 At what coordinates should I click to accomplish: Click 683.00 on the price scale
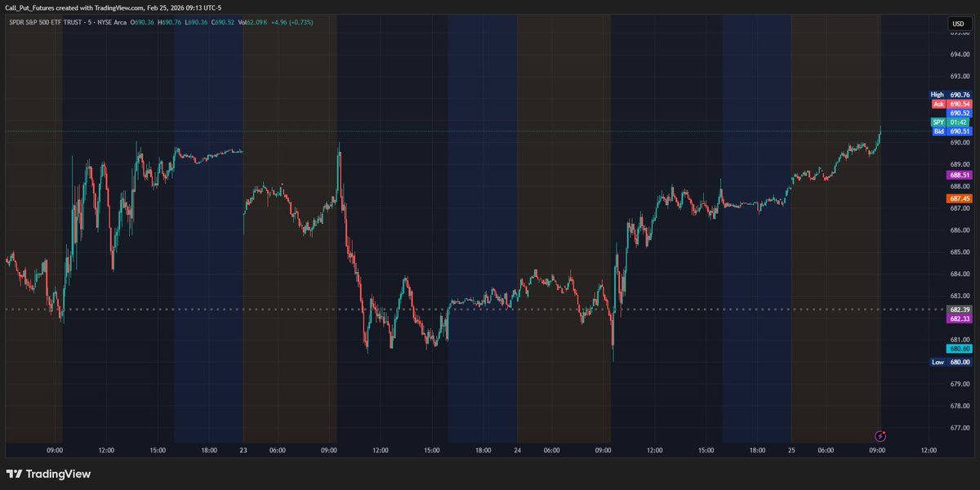click(960, 296)
